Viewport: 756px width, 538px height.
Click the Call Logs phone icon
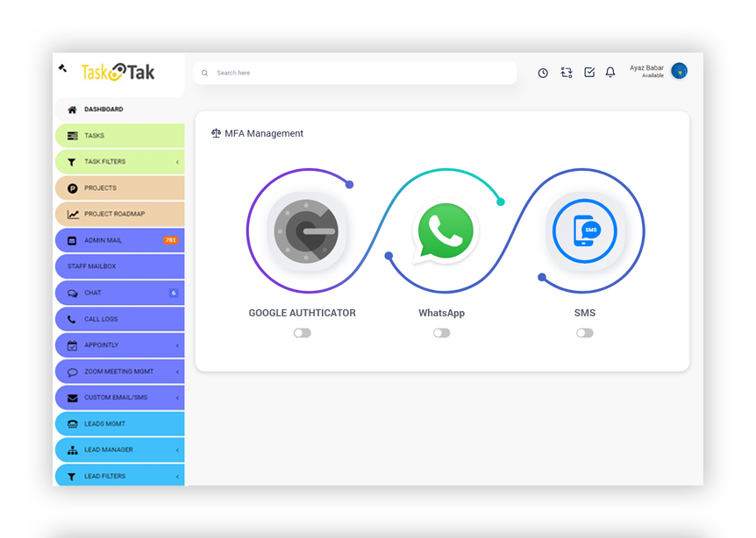[71, 319]
